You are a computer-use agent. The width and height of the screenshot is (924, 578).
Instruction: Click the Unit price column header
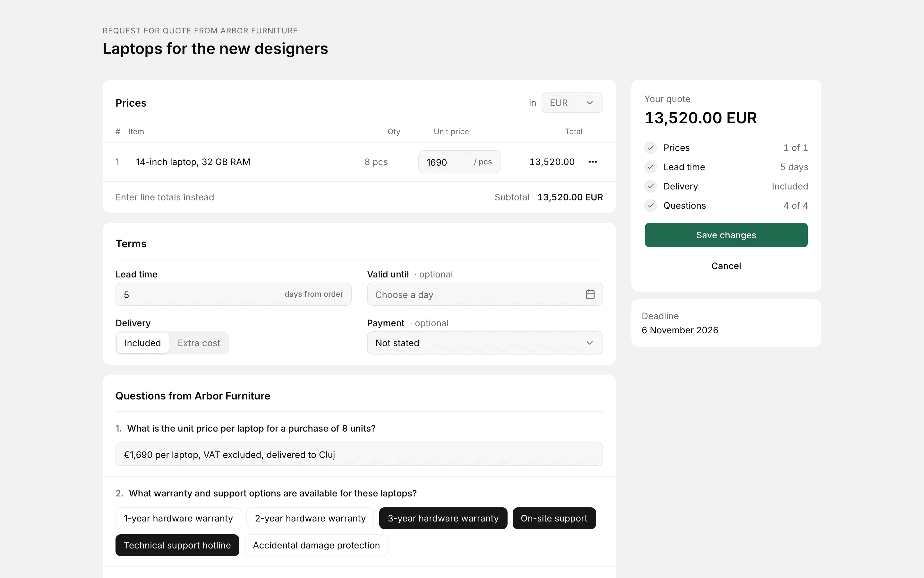coord(451,132)
